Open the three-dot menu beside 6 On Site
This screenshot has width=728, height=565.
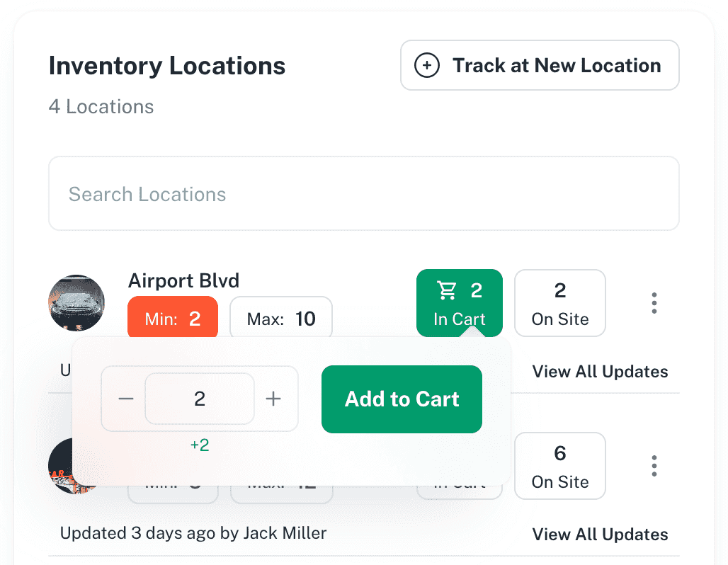(654, 466)
